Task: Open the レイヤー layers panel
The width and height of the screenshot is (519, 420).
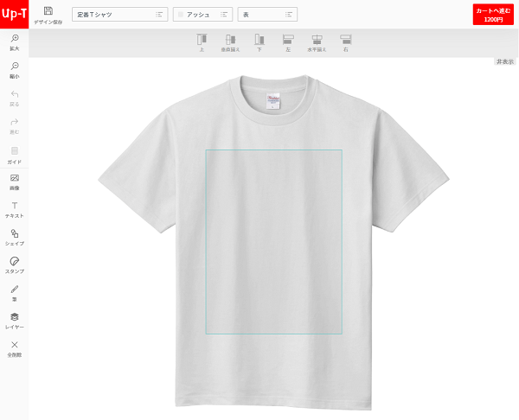Action: (x=14, y=321)
